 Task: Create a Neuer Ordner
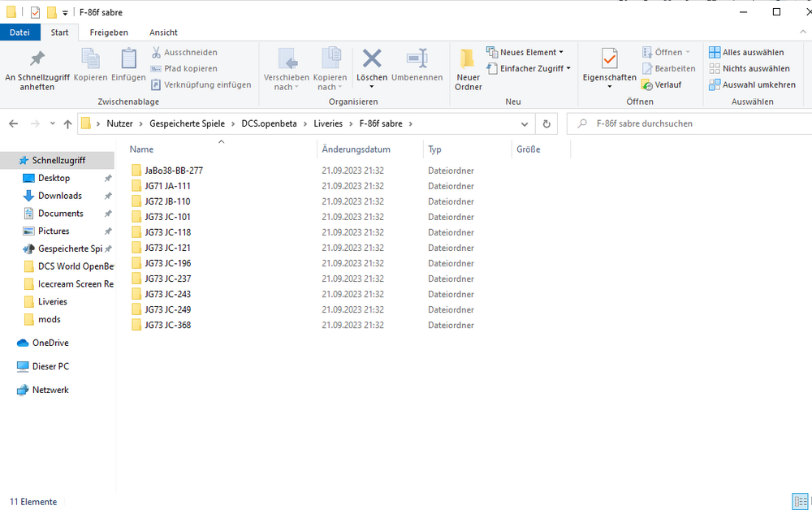point(469,70)
